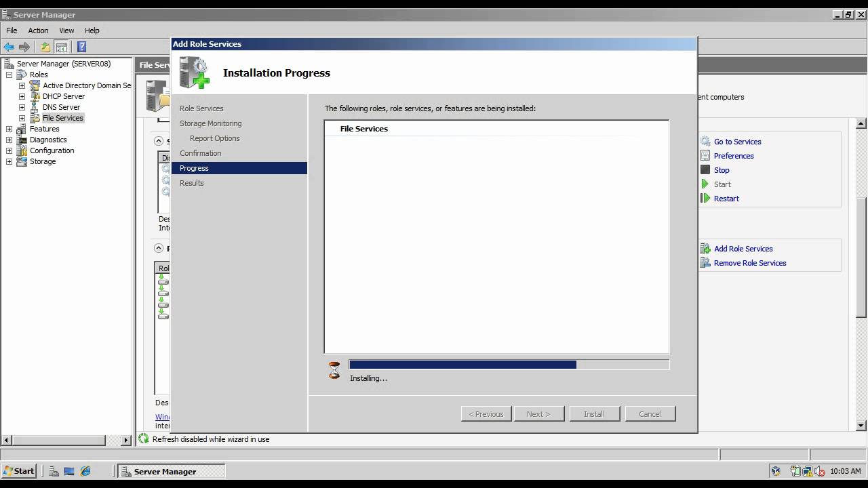Image resolution: width=868 pixels, height=488 pixels.
Task: Open the Help question-mark toolbar icon
Action: pos(82,47)
